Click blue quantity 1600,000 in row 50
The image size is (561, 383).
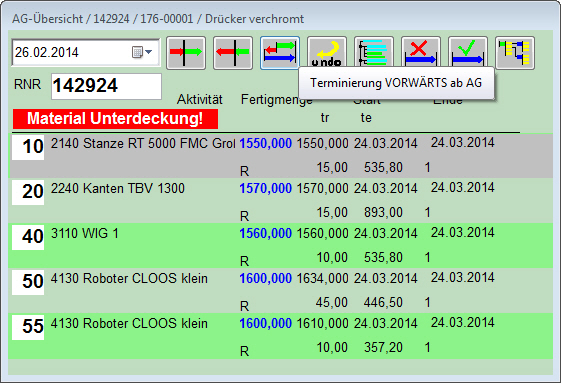point(265,279)
